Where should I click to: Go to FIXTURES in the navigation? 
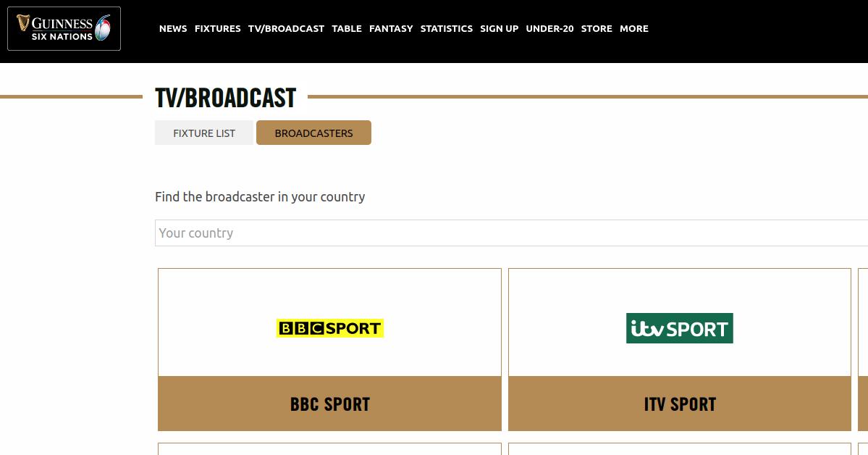point(218,28)
